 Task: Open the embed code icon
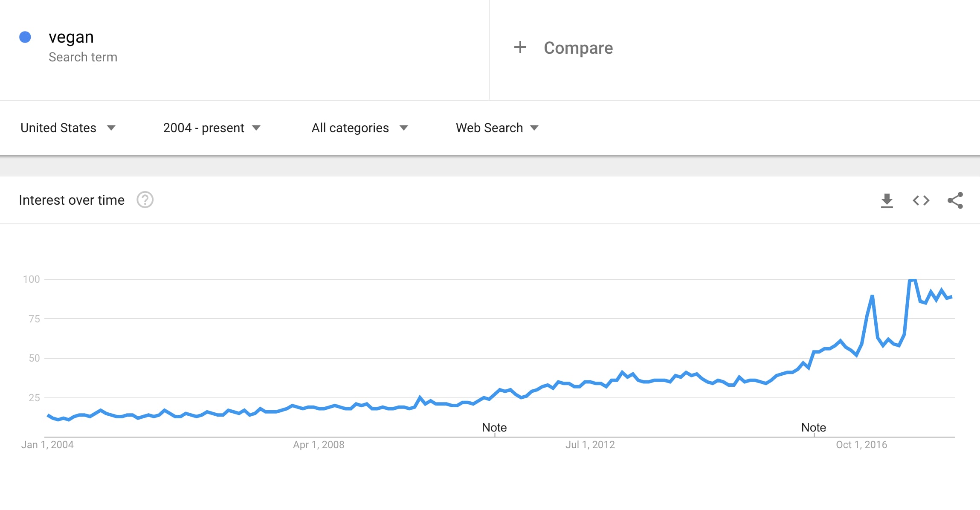[x=921, y=200]
